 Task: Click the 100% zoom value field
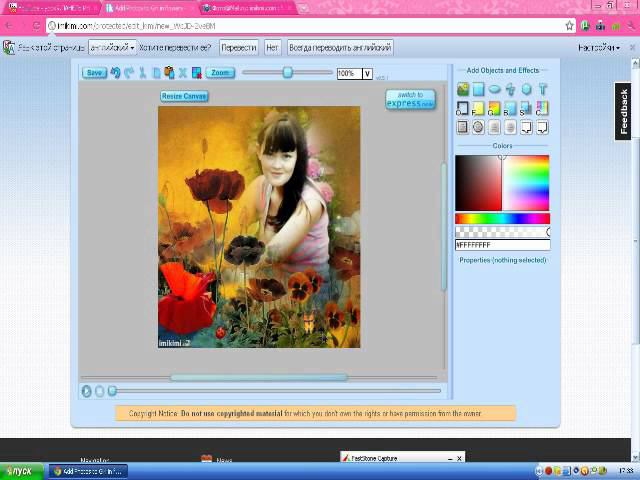pyautogui.click(x=349, y=73)
